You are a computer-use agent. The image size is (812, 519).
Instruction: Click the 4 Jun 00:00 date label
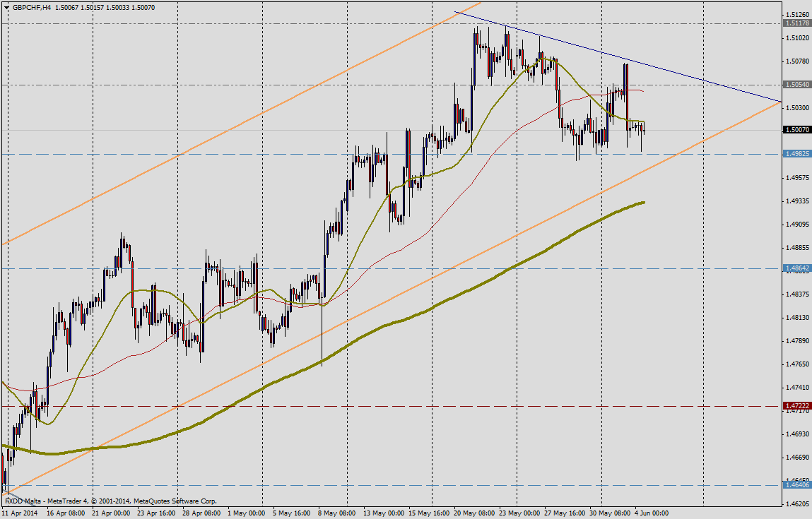tap(650, 513)
